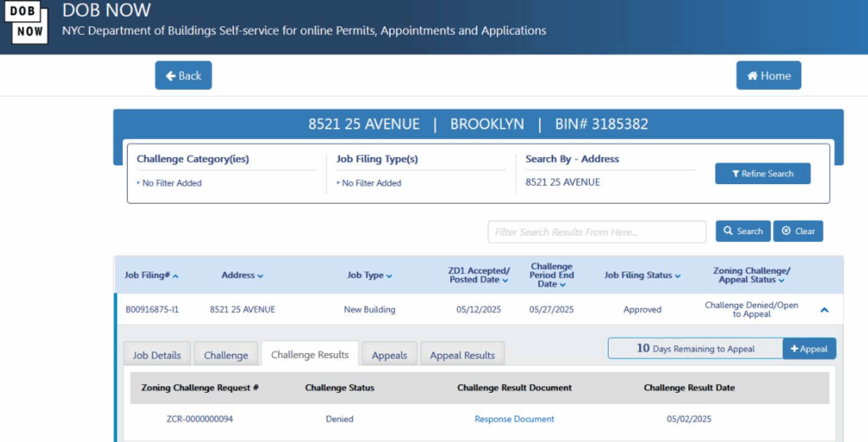Click request number ZCR-0000000094
Viewport: 868px width, 442px height.
click(200, 419)
